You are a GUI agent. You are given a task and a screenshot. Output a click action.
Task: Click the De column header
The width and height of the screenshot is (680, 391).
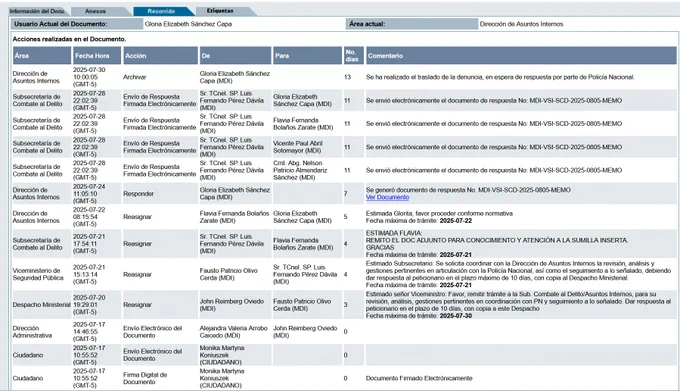235,55
